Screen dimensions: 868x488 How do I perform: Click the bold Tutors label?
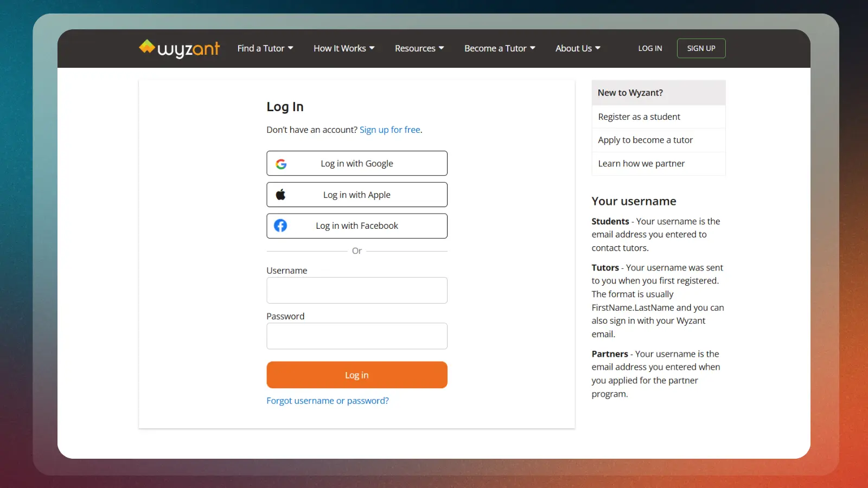[x=605, y=267]
